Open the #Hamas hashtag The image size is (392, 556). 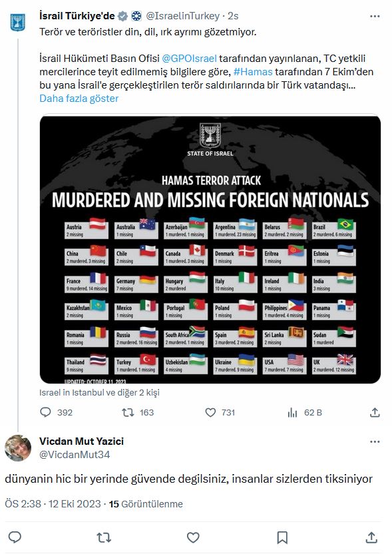click(x=253, y=72)
